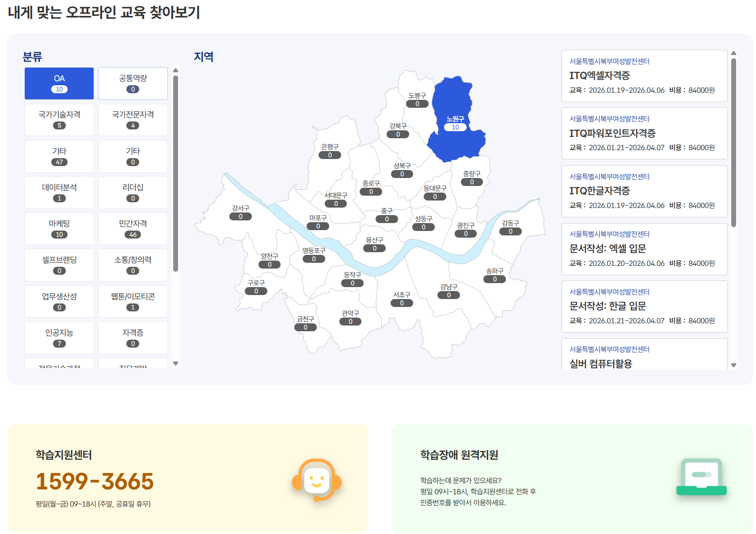Select the 기타 category with 47 courses
756x534 pixels.
[59, 156]
